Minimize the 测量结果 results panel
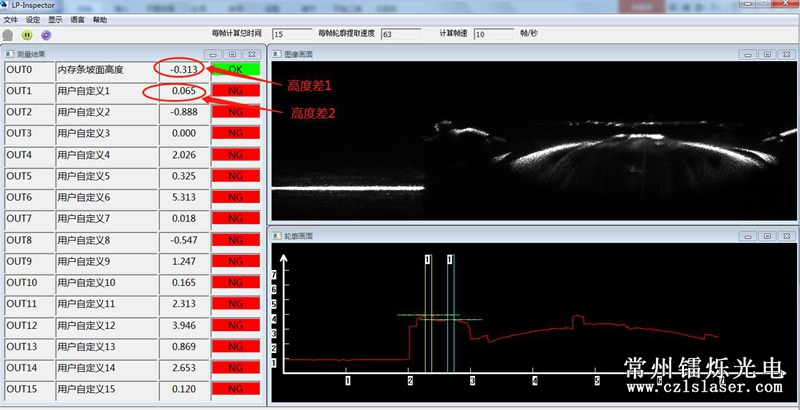800x410 pixels. pyautogui.click(x=213, y=53)
